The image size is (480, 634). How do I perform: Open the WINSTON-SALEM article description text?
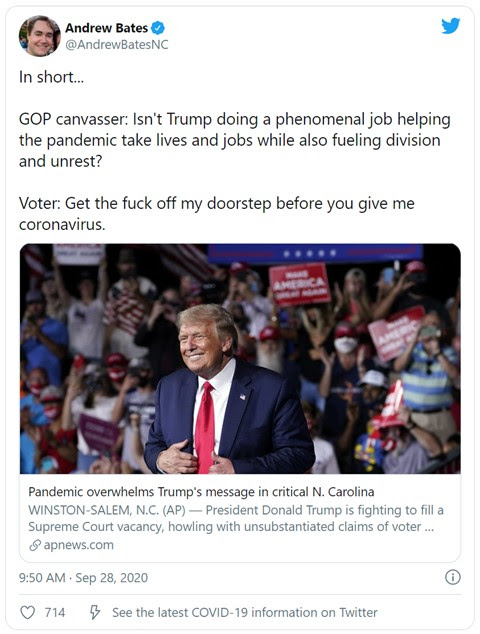click(x=236, y=518)
